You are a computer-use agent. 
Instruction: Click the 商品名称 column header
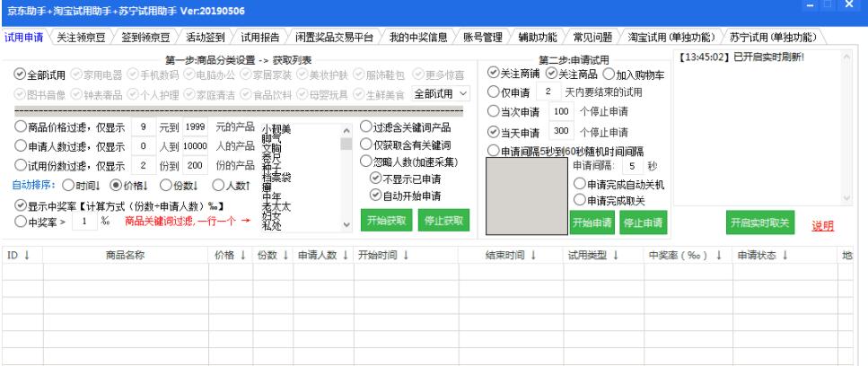(126, 255)
